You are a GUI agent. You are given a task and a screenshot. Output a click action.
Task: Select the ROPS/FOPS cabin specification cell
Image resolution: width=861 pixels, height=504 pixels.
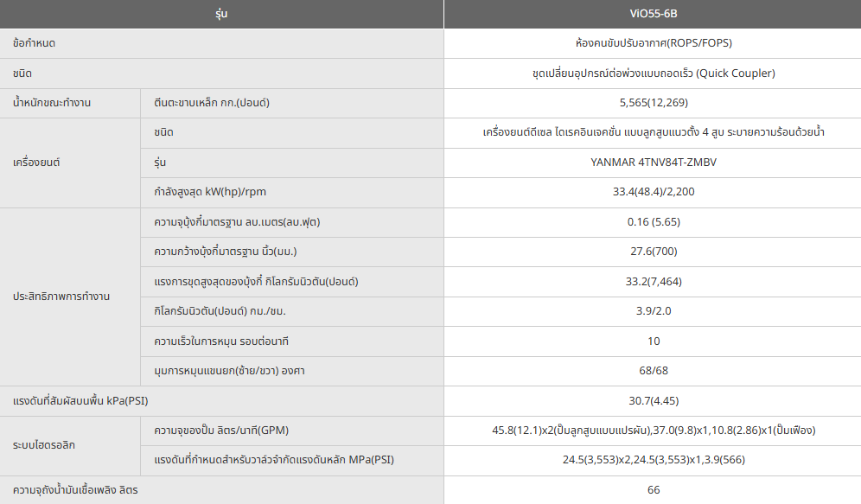tap(653, 43)
